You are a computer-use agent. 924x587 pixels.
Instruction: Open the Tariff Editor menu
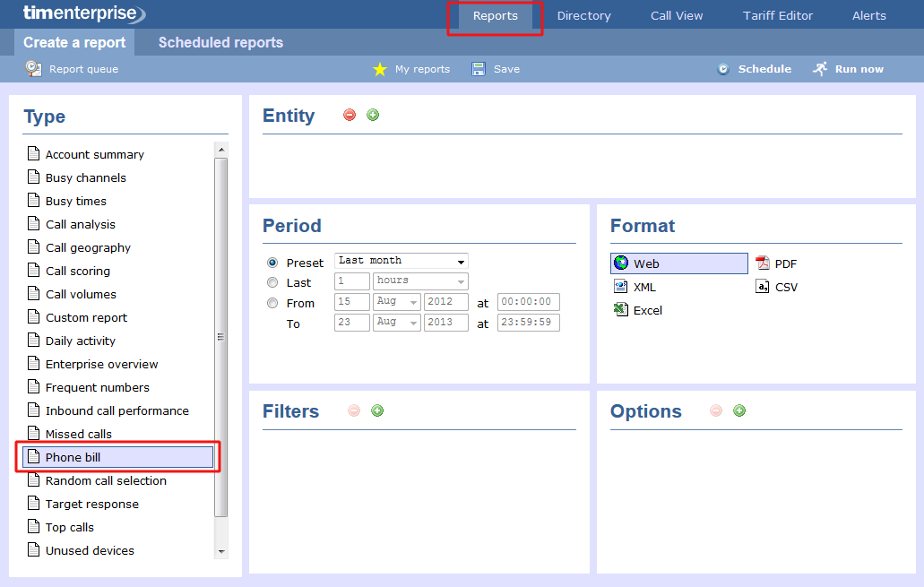778,15
